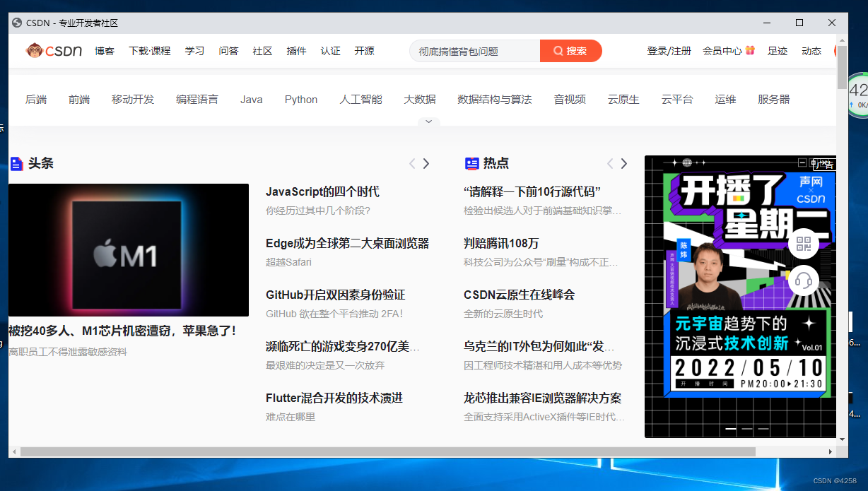Image resolution: width=868 pixels, height=491 pixels.
Task: Open article Flutter混合开发的技术演进
Action: click(334, 398)
